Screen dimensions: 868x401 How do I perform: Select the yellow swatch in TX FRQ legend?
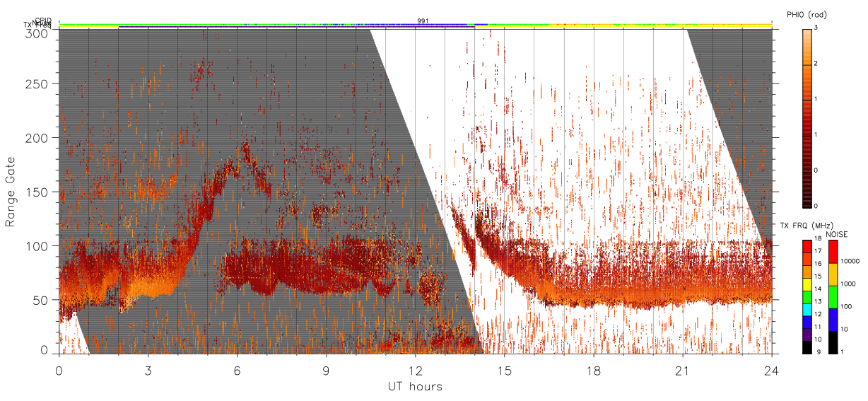807,284
